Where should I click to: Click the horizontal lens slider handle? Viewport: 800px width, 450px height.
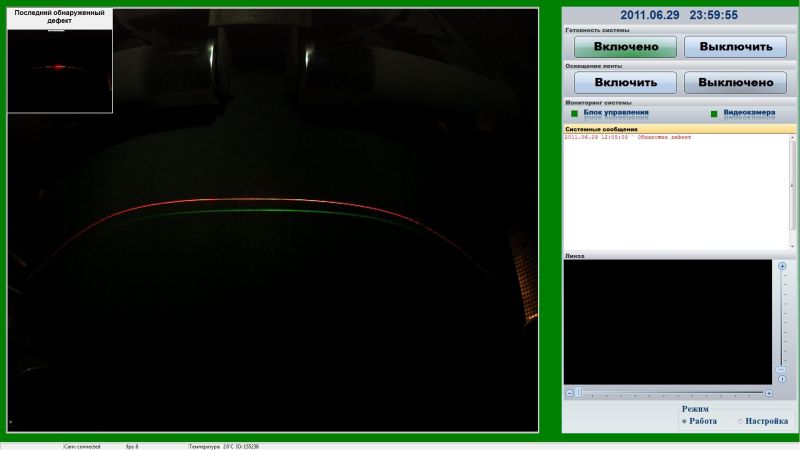pyautogui.click(x=578, y=392)
